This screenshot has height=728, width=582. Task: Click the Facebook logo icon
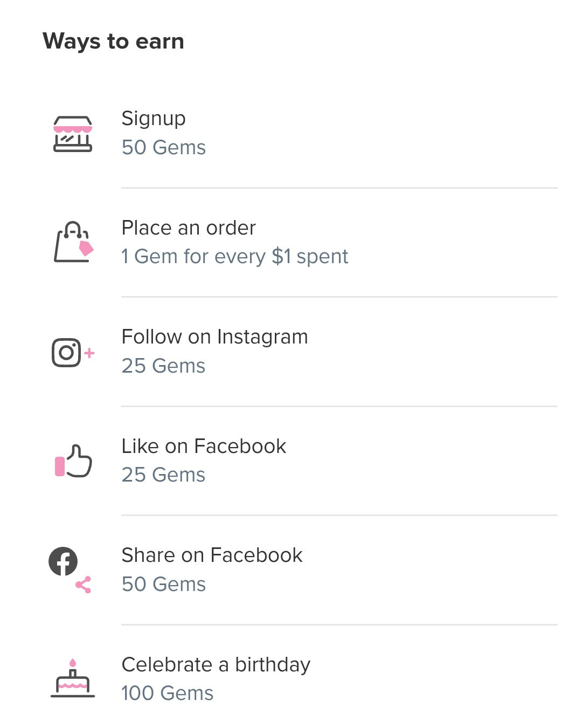point(63,561)
